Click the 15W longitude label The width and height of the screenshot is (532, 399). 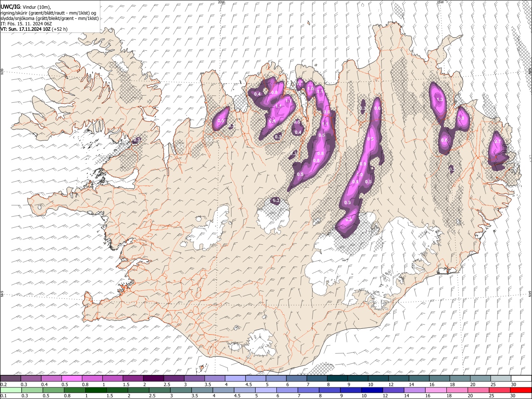point(440,2)
